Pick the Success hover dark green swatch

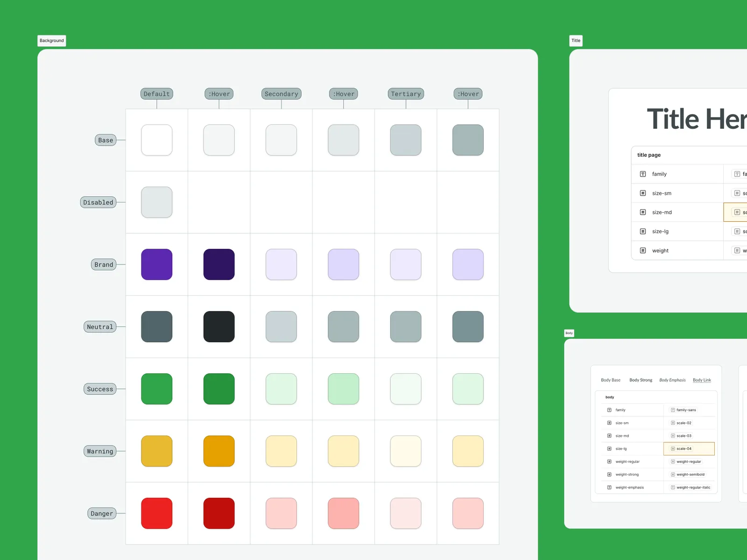point(219,389)
